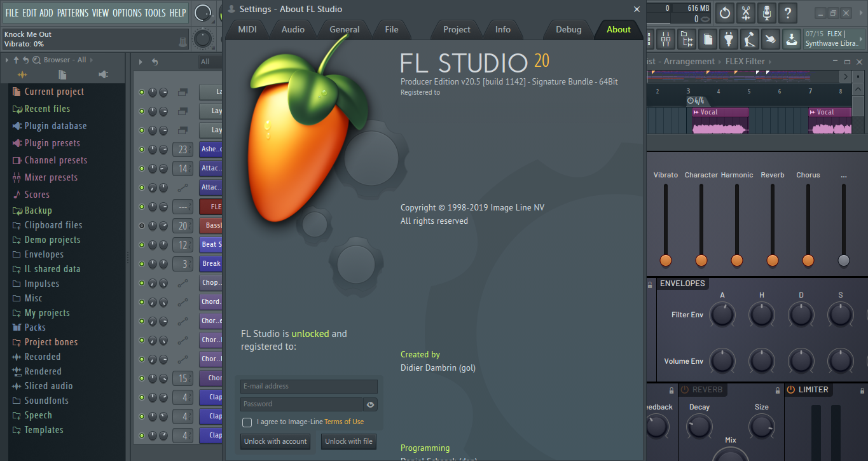This screenshot has width=868, height=461.
Task: Open OPTIONS menu in menu bar
Action: (x=127, y=13)
